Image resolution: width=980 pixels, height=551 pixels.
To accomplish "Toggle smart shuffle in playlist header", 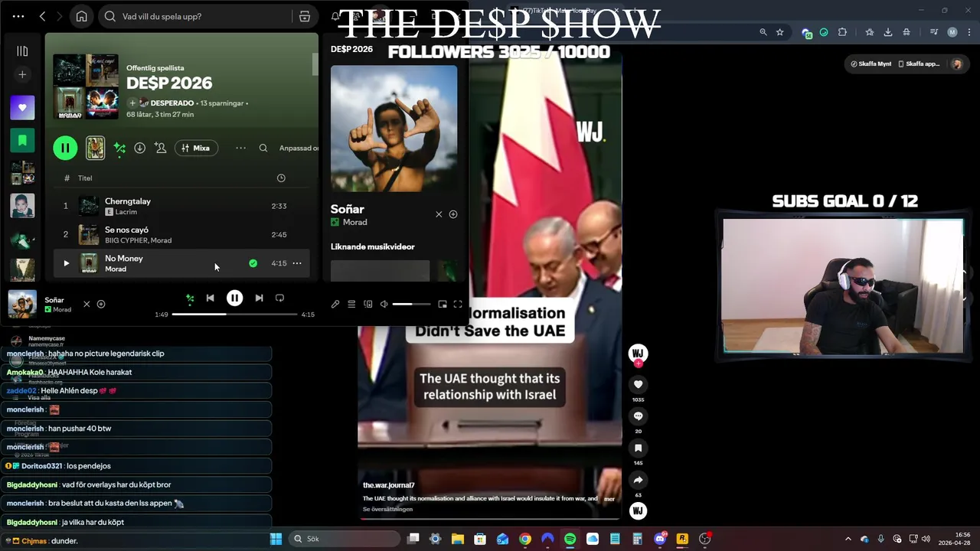I will (x=119, y=148).
